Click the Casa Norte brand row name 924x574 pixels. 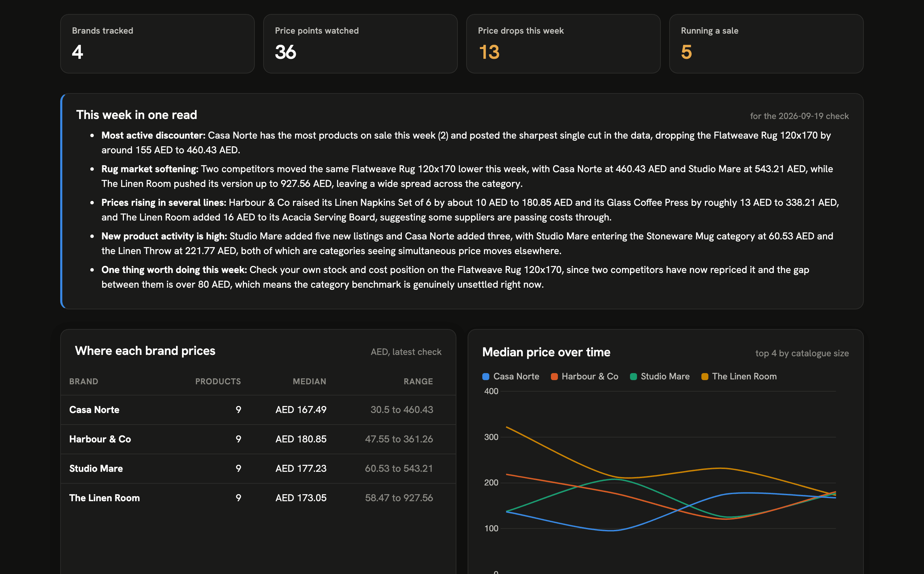click(x=94, y=409)
